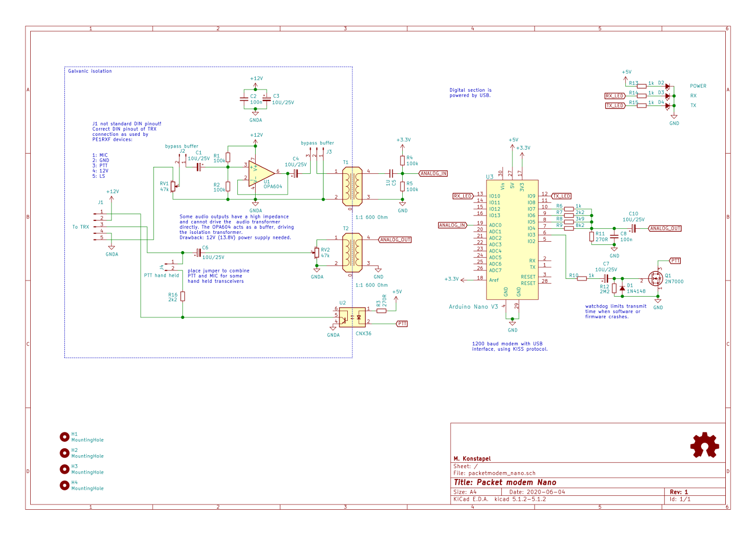
Task: Click the 'Size: A4' field
Action: 465,492
